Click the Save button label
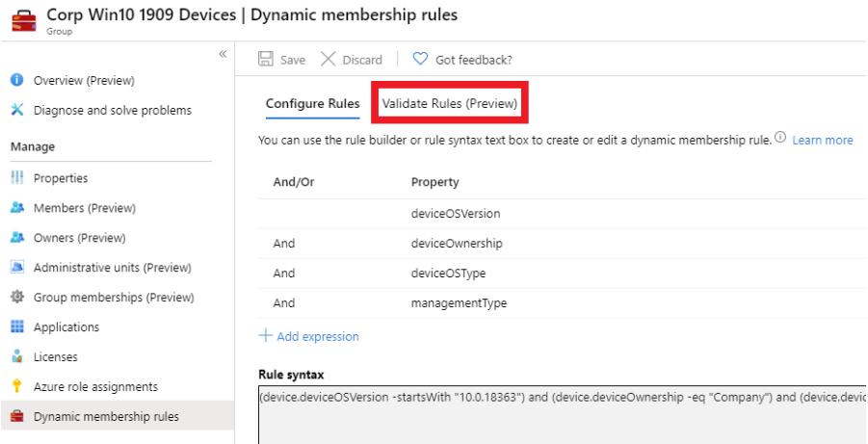 click(293, 60)
